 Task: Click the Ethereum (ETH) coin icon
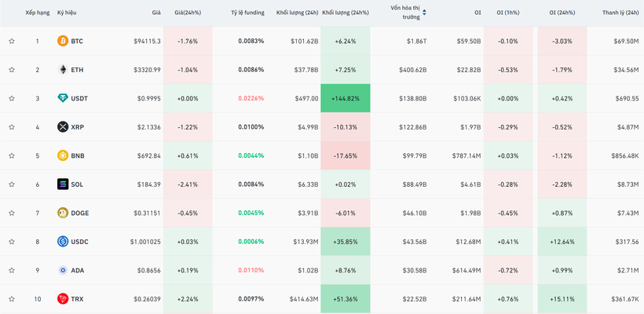[x=63, y=70]
